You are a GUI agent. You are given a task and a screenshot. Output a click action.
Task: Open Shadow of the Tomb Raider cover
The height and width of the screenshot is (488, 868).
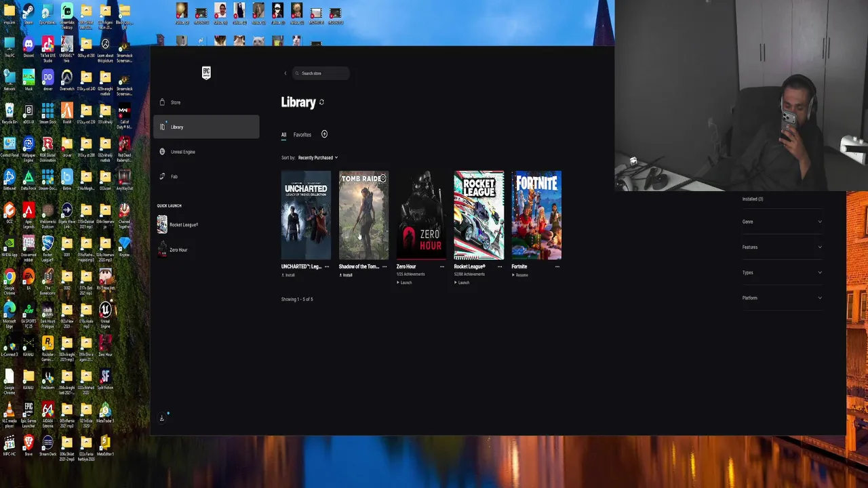pos(363,216)
